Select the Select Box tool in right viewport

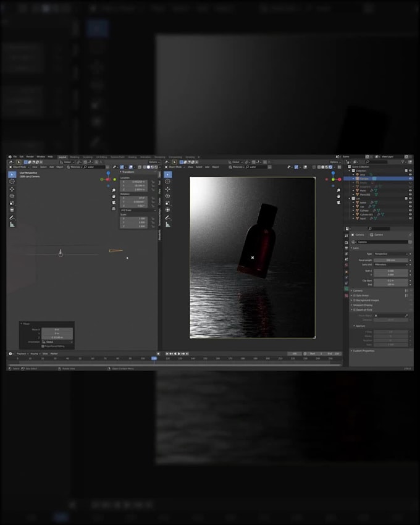click(x=168, y=175)
